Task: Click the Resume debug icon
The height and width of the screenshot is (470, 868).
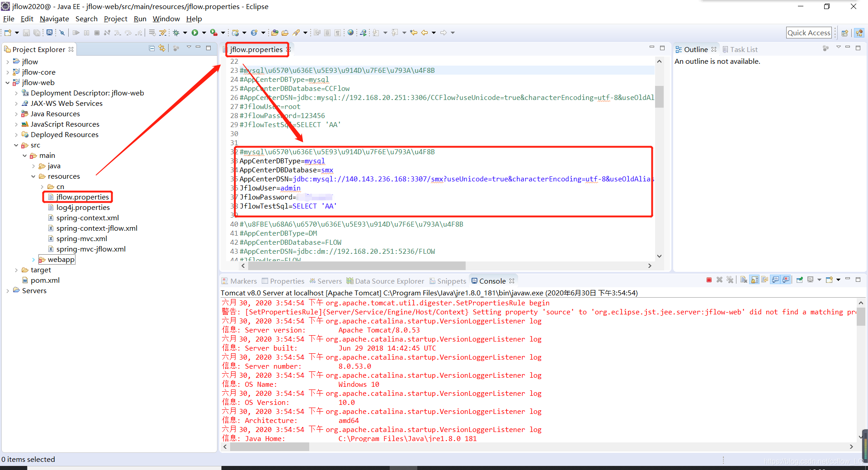Action: [x=76, y=33]
